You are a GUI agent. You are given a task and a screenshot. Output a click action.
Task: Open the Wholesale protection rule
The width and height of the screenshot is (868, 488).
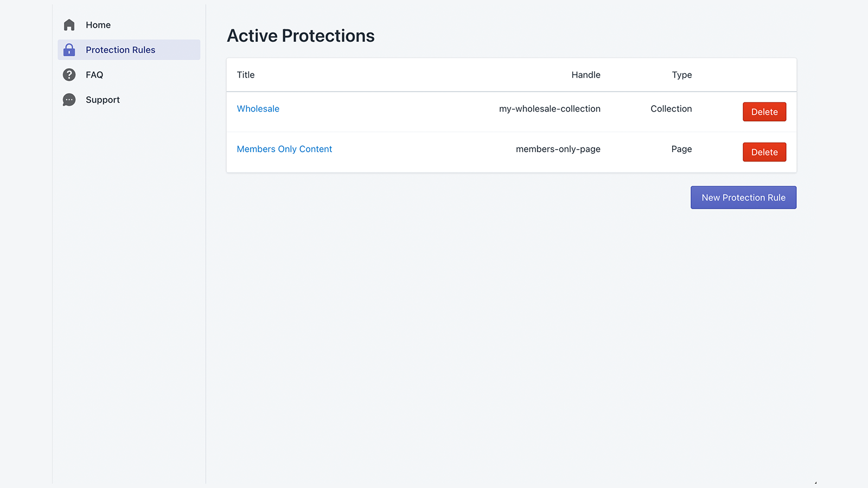(x=258, y=108)
